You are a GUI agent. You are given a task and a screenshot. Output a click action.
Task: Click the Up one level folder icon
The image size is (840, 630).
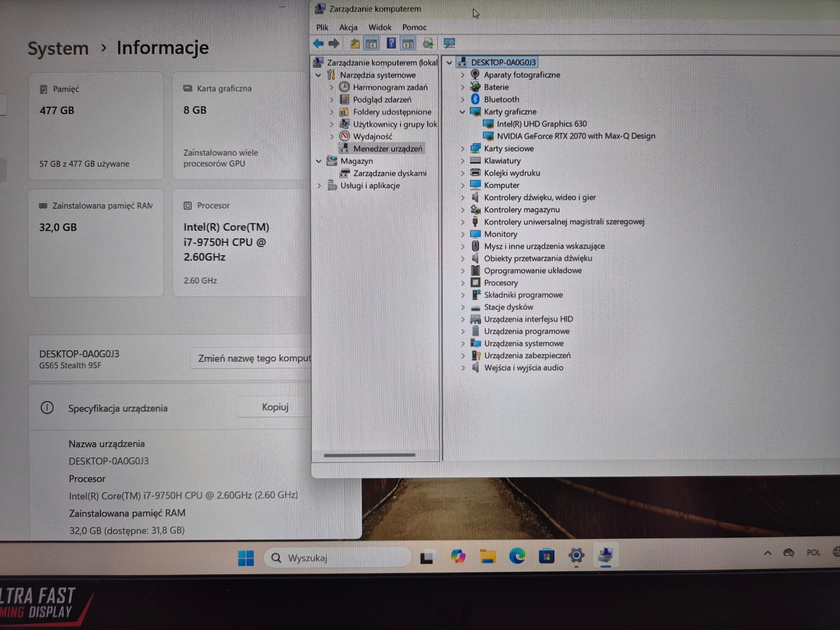(355, 43)
